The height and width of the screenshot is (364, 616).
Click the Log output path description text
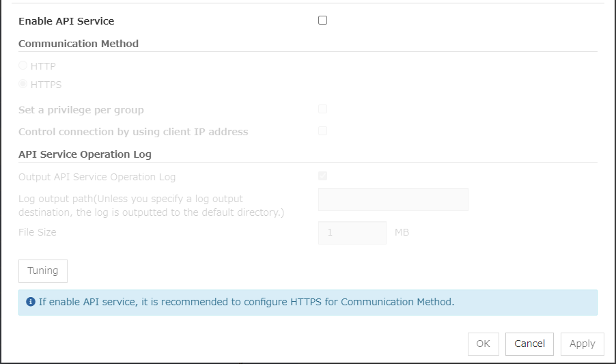click(x=151, y=206)
